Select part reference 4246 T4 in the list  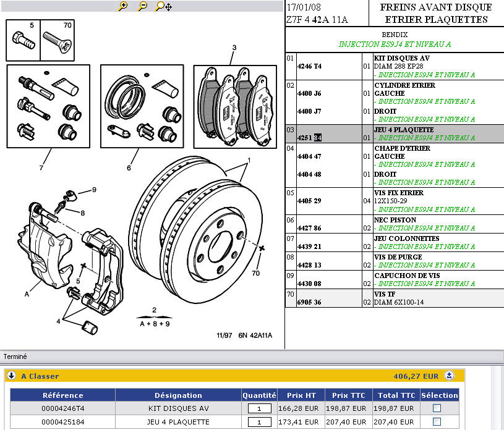(x=310, y=66)
